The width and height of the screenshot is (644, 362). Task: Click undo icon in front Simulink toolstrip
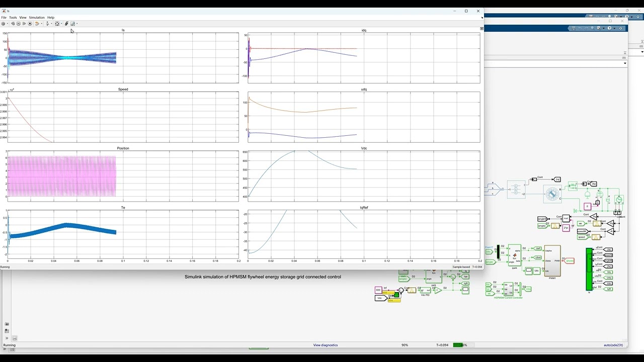(x=580, y=28)
